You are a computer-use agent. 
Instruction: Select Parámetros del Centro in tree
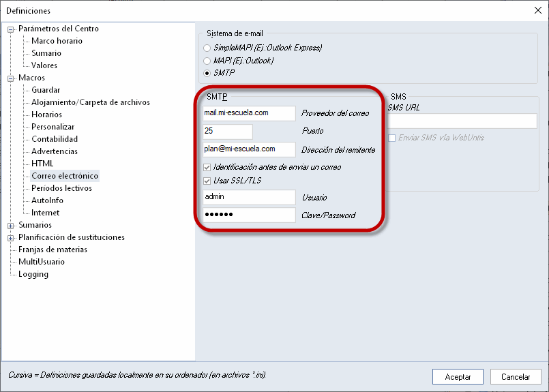59,29
